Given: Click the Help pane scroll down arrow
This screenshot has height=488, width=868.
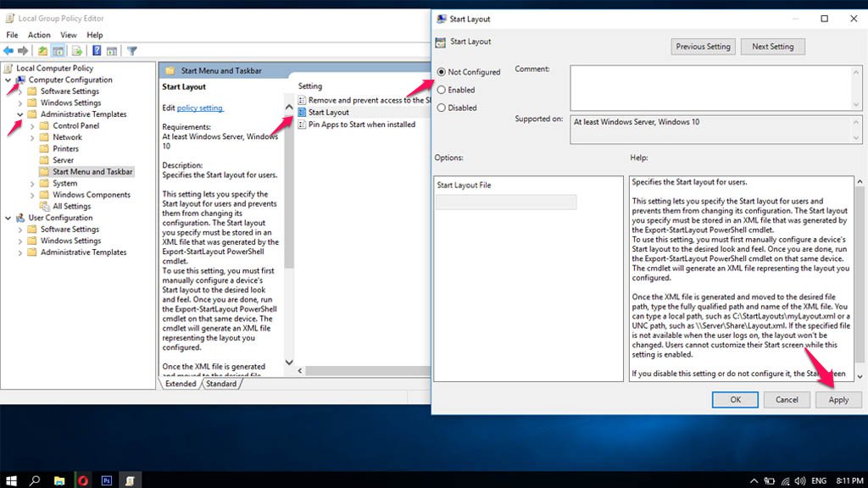Looking at the screenshot, I should (x=860, y=376).
